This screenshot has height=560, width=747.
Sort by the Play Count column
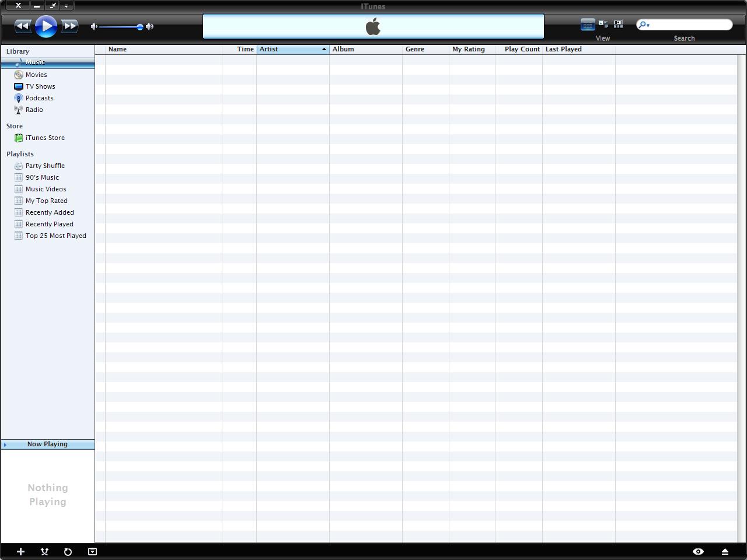519,49
